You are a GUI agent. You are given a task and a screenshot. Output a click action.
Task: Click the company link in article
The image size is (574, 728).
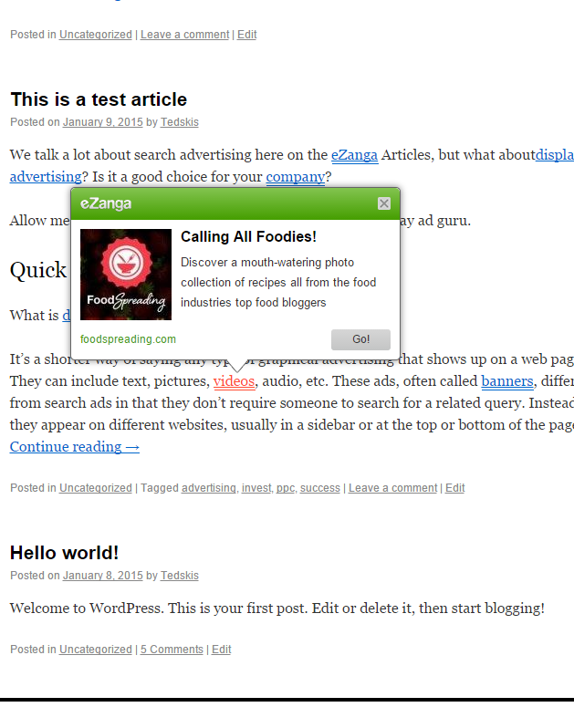pyautogui.click(x=296, y=176)
